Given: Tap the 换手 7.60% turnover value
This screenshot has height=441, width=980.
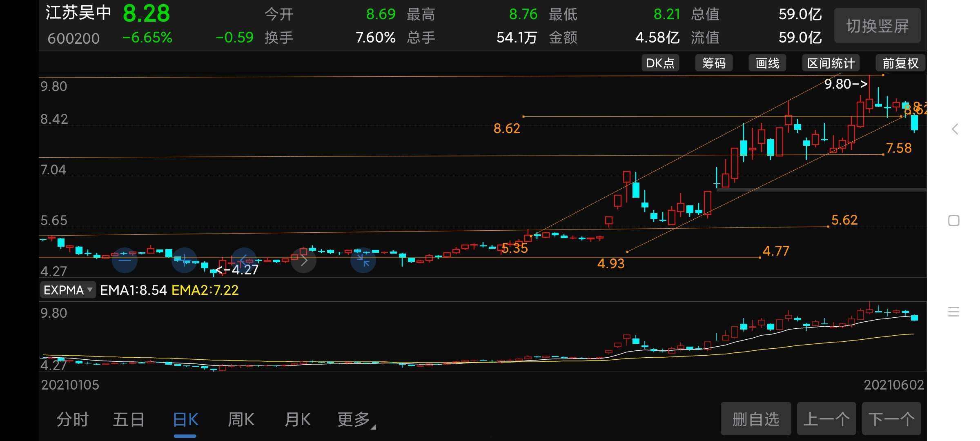Looking at the screenshot, I should pyautogui.click(x=376, y=38).
